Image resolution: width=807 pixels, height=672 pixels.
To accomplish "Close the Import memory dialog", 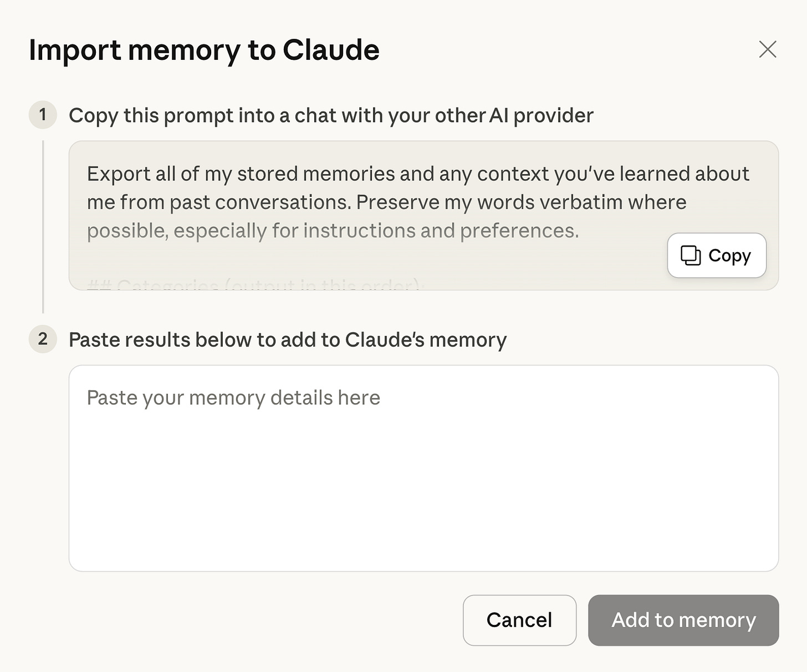I will tap(767, 49).
